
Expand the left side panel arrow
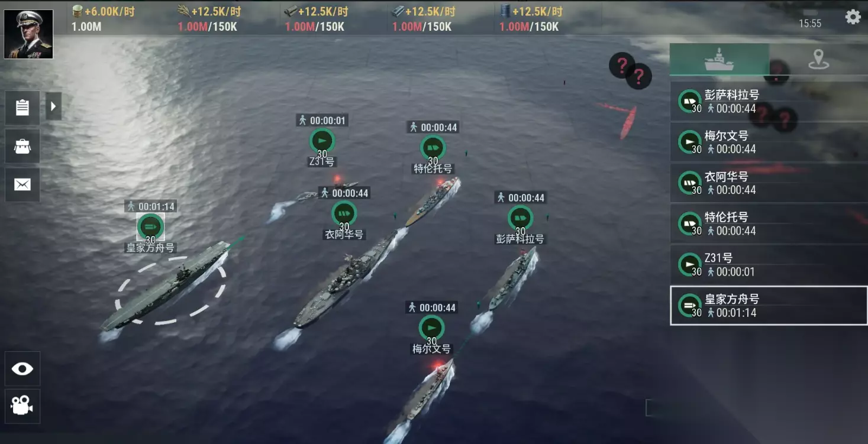point(54,106)
